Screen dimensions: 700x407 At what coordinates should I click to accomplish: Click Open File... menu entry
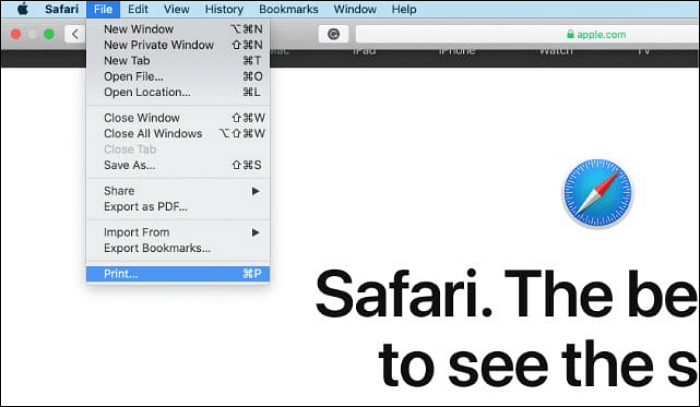coord(134,77)
